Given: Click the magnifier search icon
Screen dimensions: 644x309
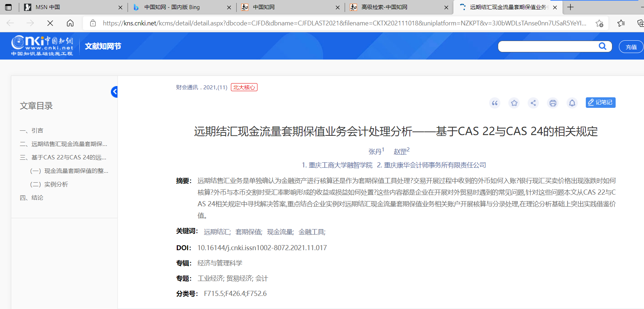Looking at the screenshot, I should [602, 46].
